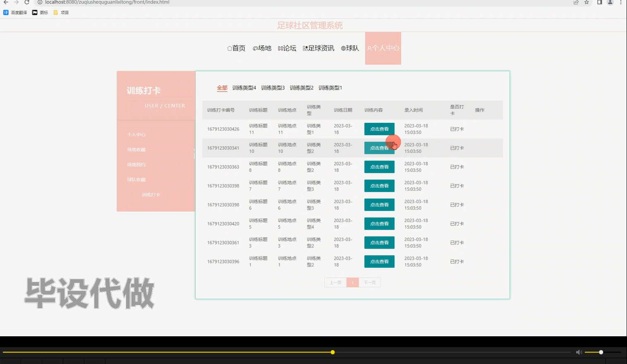Click the 操作 column header
Viewport: 627px width, 364px height.
tap(480, 110)
